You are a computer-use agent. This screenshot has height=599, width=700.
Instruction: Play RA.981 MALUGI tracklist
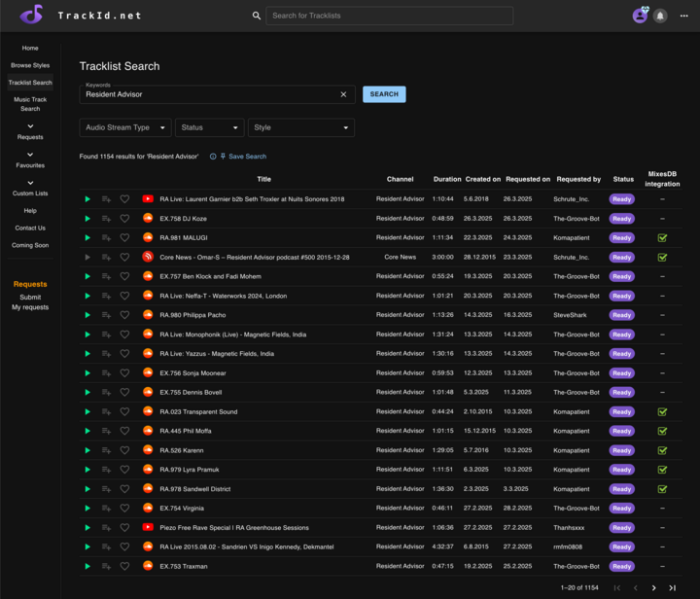pyautogui.click(x=87, y=238)
